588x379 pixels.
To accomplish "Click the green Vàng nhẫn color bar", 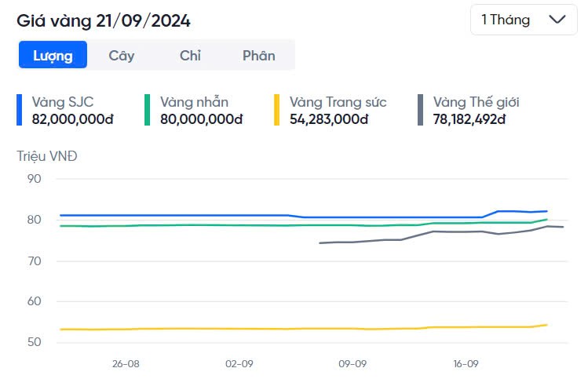I will tap(147, 111).
